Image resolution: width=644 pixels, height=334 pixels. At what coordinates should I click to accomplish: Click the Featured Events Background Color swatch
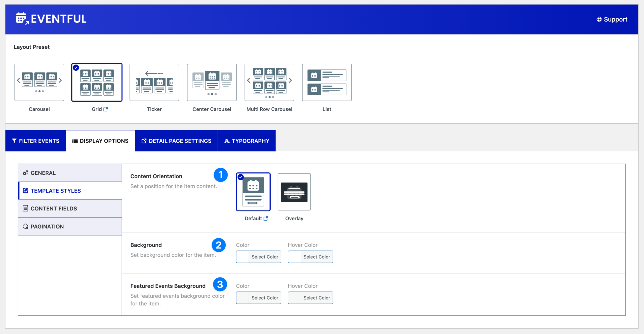click(x=243, y=298)
